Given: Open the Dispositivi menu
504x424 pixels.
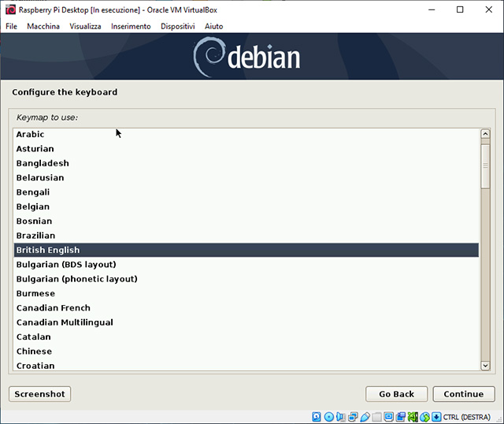Looking at the screenshot, I should [177, 26].
